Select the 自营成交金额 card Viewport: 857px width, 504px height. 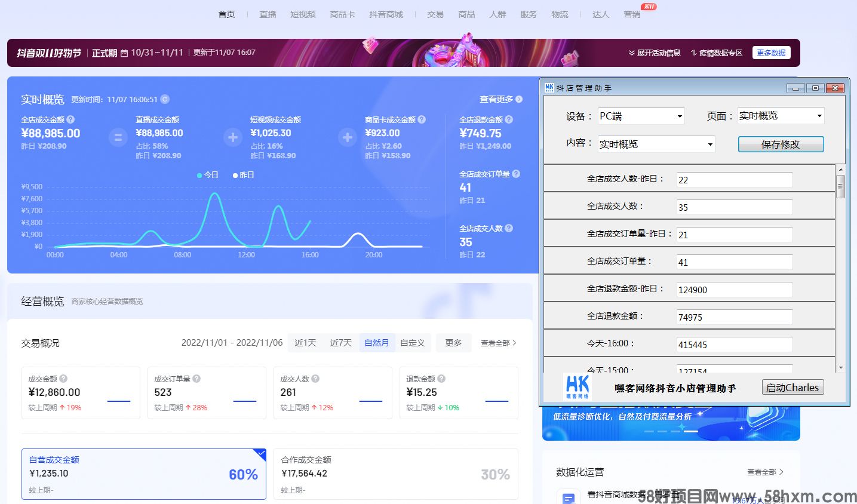click(x=144, y=474)
